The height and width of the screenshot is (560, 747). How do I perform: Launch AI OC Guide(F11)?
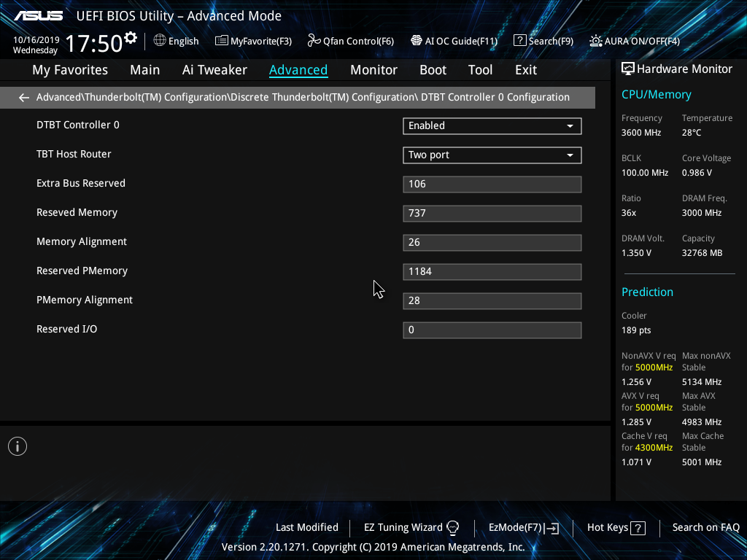pyautogui.click(x=454, y=41)
